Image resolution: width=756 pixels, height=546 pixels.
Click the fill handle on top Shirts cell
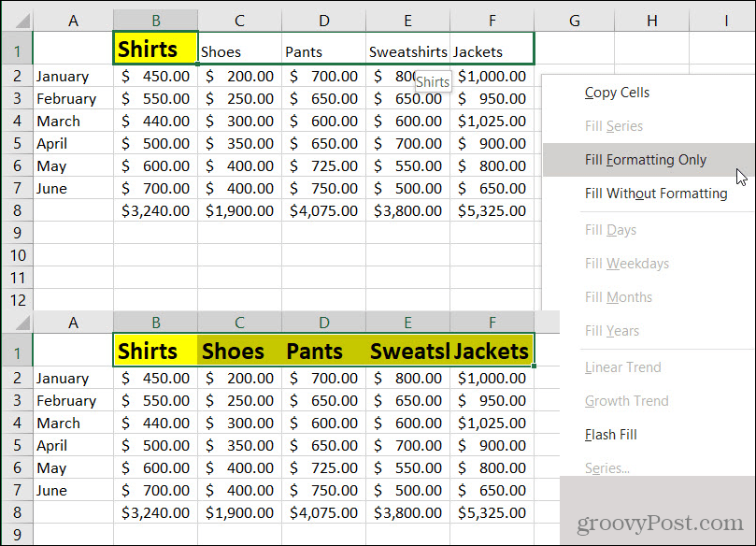pyautogui.click(x=198, y=65)
